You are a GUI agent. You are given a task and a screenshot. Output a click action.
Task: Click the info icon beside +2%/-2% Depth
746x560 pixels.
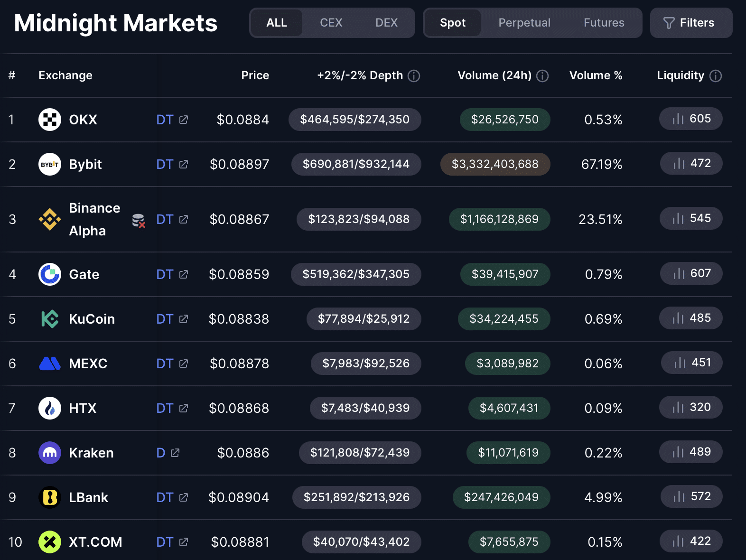click(x=414, y=76)
